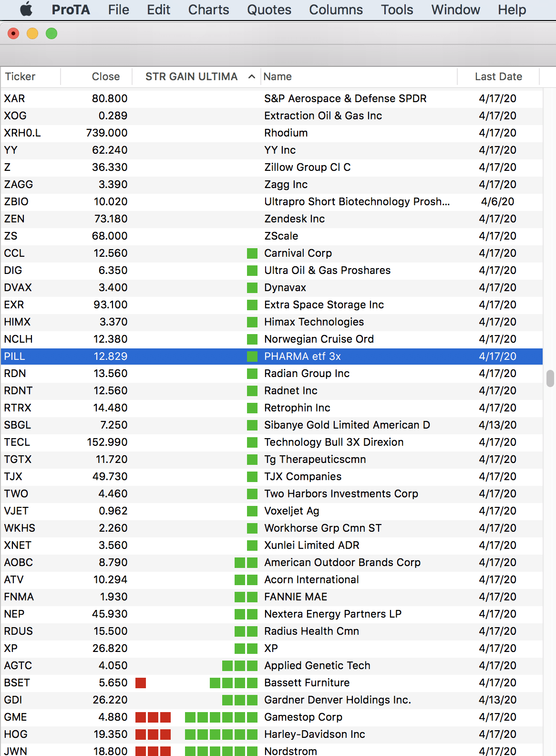Viewport: 556px width, 756px height.
Task: Click the vertical scrollbar thumb
Action: 550,378
